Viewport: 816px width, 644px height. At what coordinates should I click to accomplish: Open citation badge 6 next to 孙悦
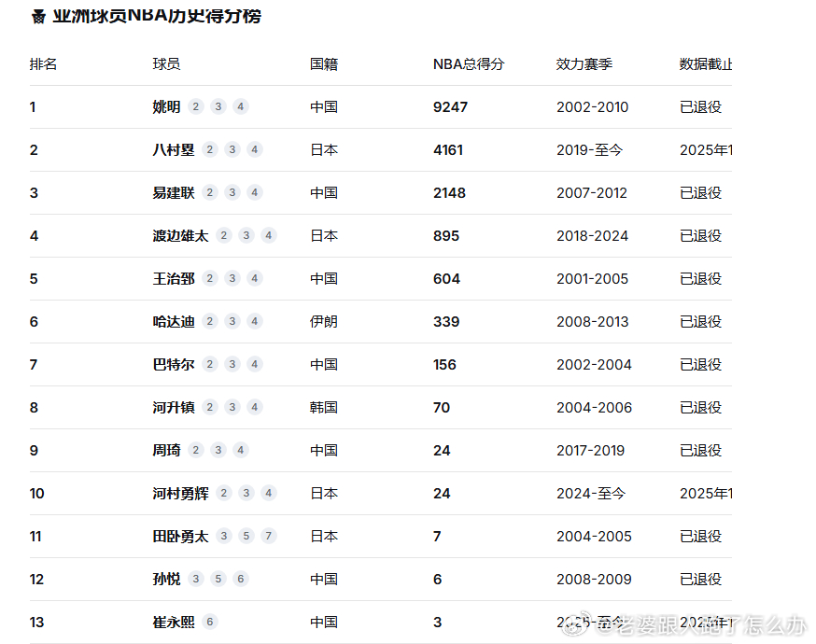pos(241,579)
